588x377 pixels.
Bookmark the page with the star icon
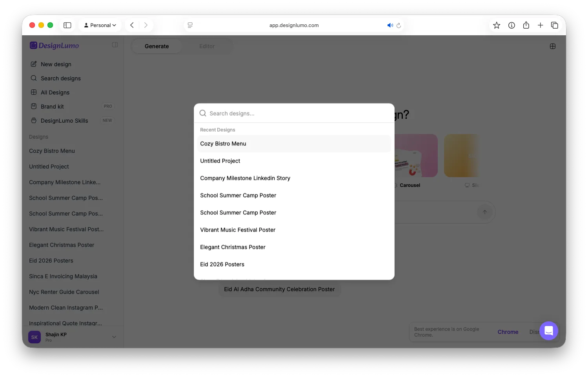[x=497, y=25]
